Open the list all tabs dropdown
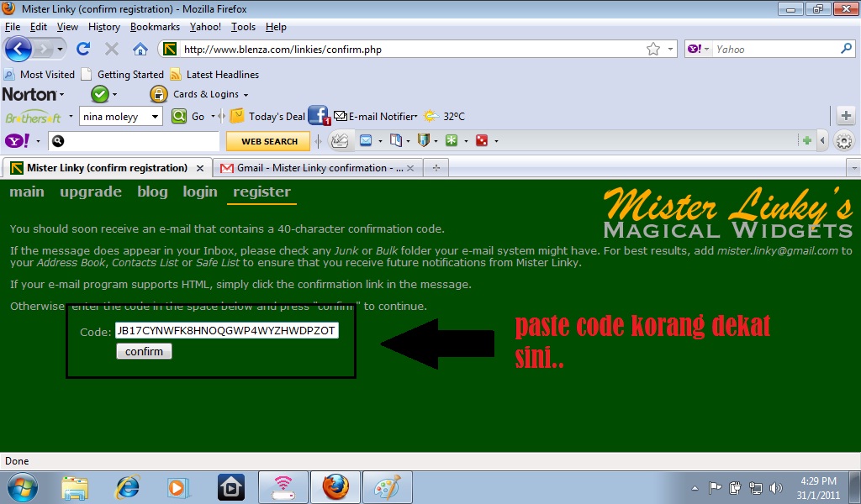The image size is (861, 504). pos(854,168)
